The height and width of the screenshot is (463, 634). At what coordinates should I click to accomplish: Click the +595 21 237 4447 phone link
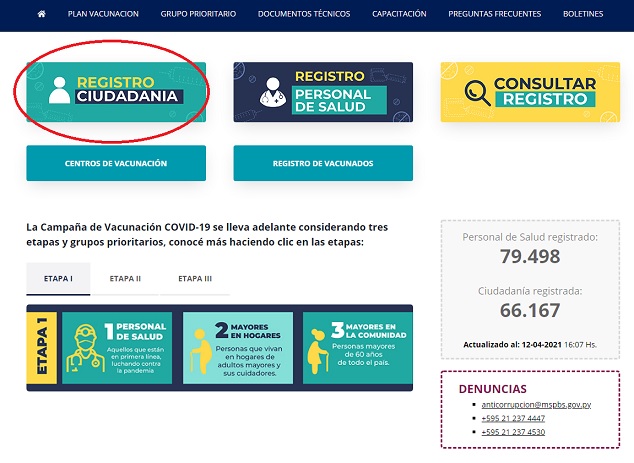click(513, 418)
